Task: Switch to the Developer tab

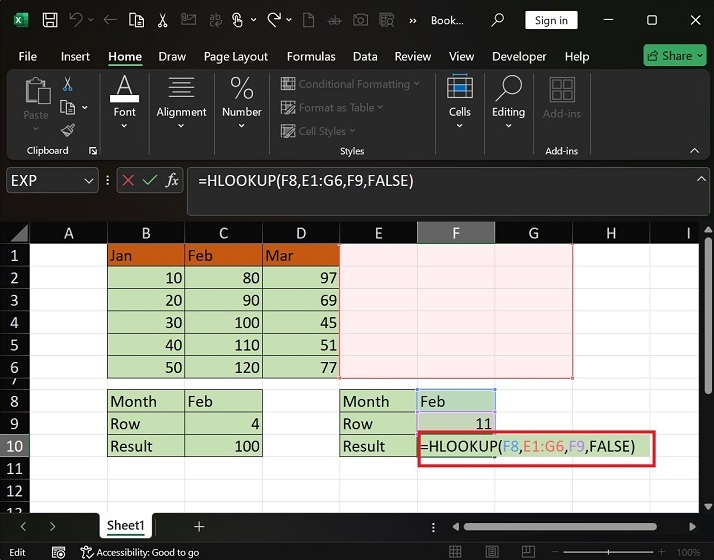Action: (x=519, y=57)
